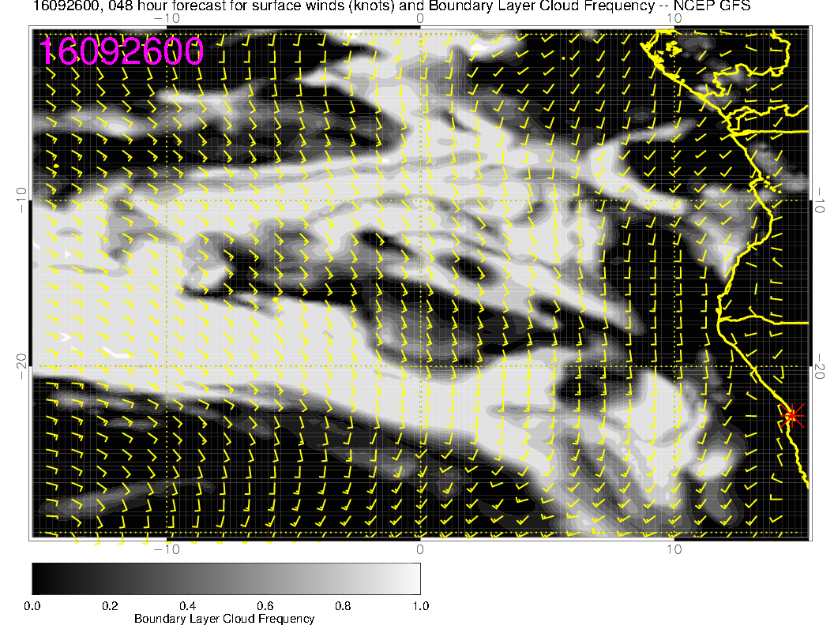Click the red star location marker
The height and width of the screenshot is (644, 834).
point(792,416)
